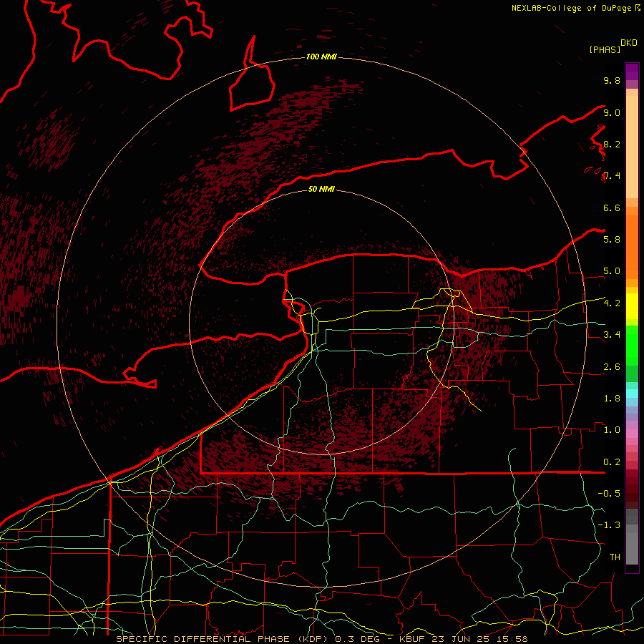Click the 9.8 value on the color scale
Screen dimensions: 644x644
coord(612,80)
